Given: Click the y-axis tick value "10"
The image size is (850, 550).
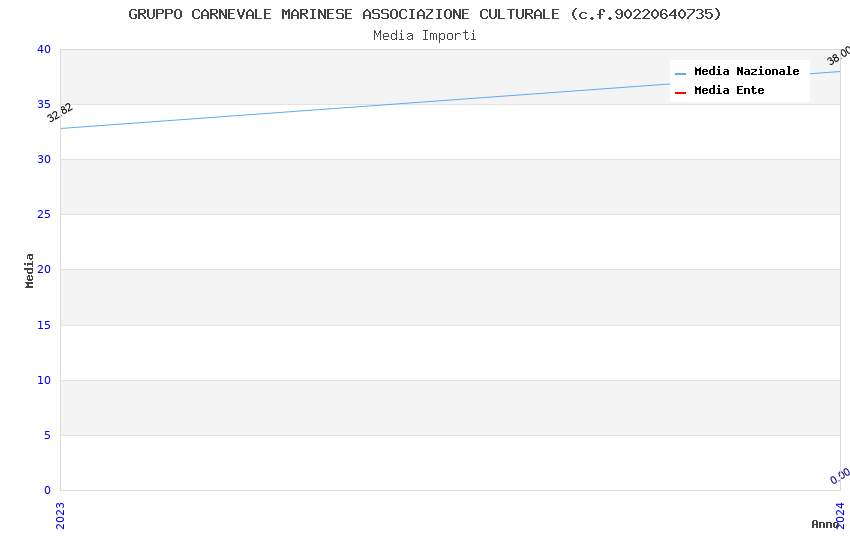Looking at the screenshot, I should pos(44,380).
